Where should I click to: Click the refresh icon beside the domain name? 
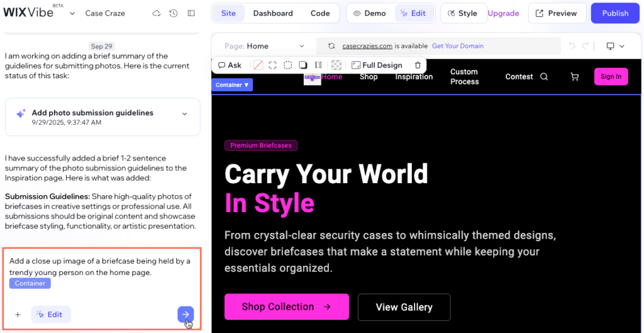click(331, 46)
